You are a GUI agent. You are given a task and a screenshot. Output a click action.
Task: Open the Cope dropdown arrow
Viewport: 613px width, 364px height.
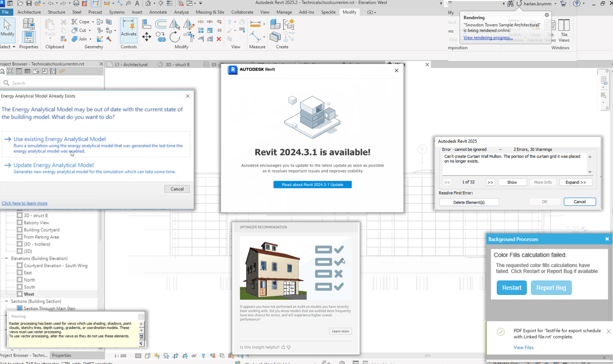coord(93,22)
